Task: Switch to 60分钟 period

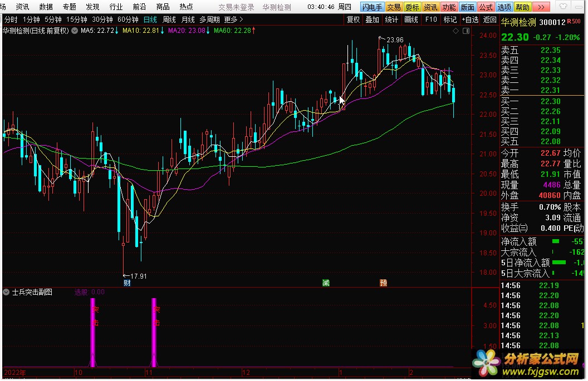Action: pyautogui.click(x=128, y=19)
